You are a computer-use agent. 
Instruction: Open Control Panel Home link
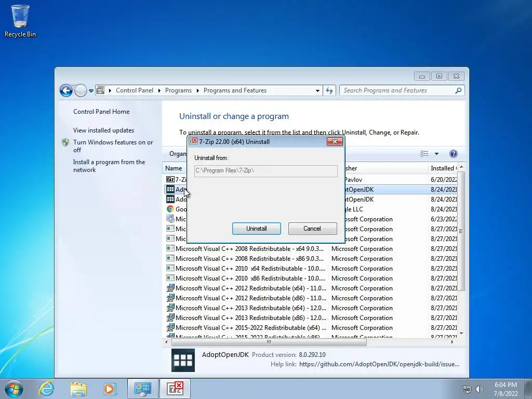click(101, 112)
